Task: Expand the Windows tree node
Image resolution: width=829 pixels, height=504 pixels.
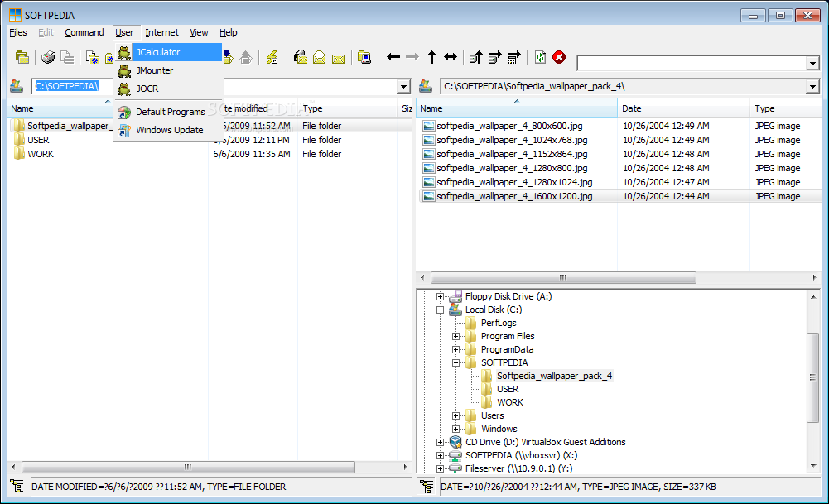Action: pyautogui.click(x=455, y=429)
